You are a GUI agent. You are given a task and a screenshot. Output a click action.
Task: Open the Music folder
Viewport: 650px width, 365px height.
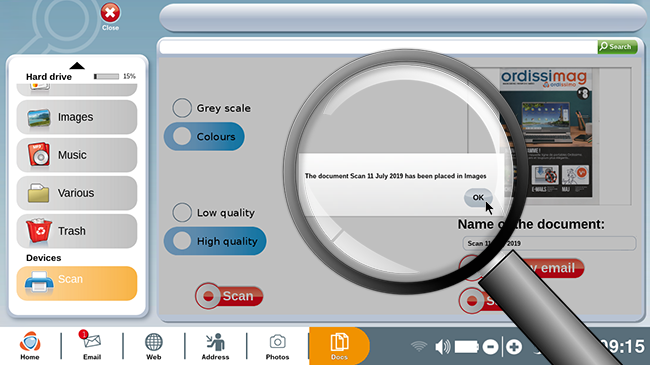(77, 155)
